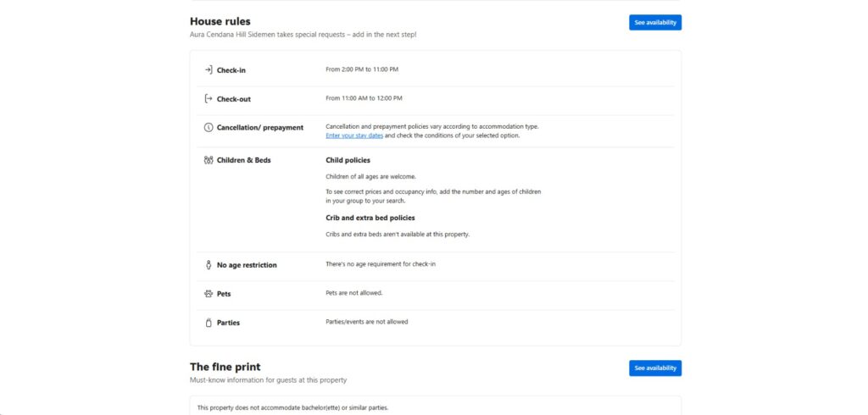This screenshot has width=868, height=415.
Task: Click the Check-out row label
Action: pos(234,99)
